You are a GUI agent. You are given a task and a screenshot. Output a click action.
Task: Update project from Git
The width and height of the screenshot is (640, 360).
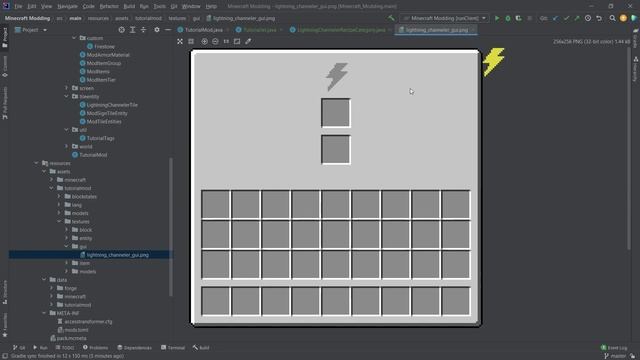tap(555, 18)
